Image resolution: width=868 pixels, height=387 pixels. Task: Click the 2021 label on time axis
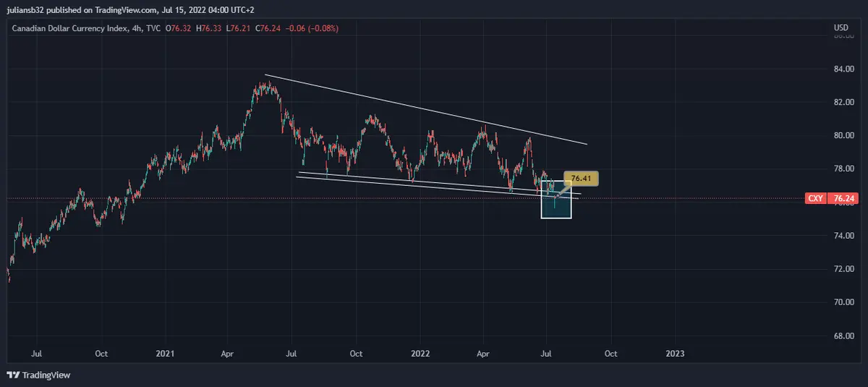(x=165, y=354)
